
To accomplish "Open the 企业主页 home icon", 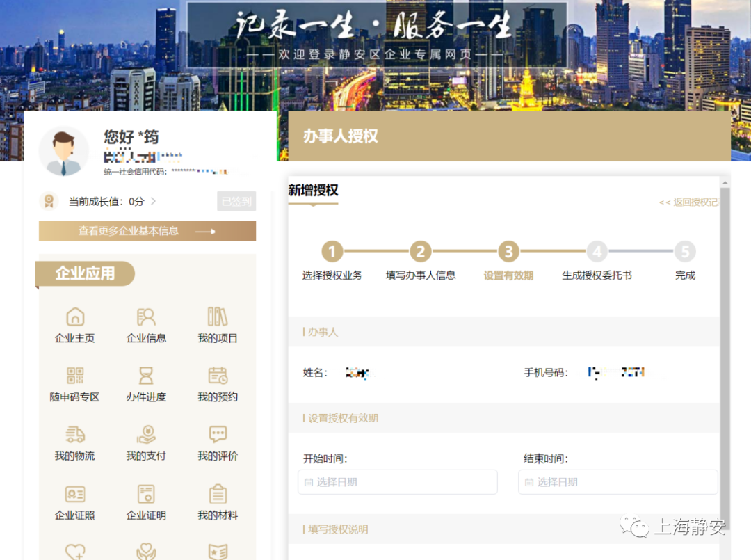I will [x=75, y=317].
